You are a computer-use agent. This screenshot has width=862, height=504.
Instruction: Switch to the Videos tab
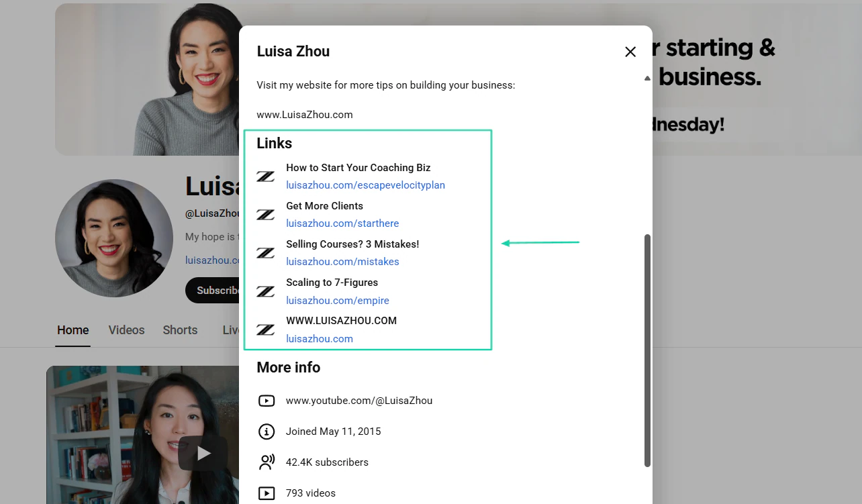126,330
